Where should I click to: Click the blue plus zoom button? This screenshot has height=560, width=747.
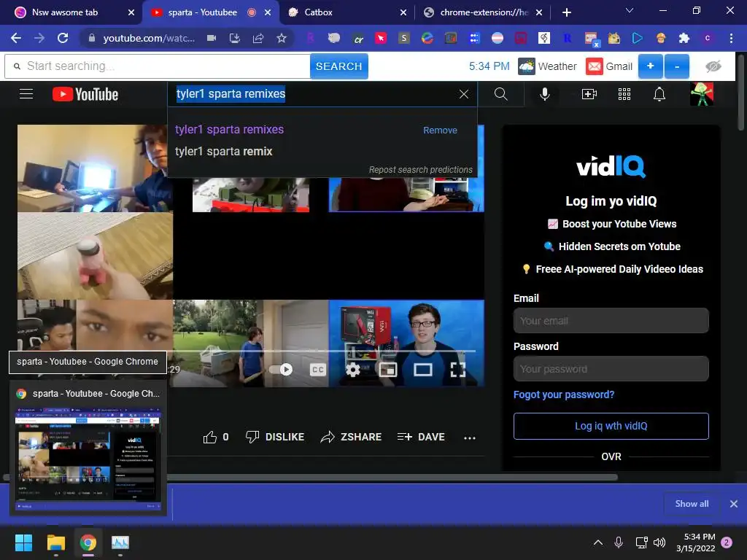650,66
